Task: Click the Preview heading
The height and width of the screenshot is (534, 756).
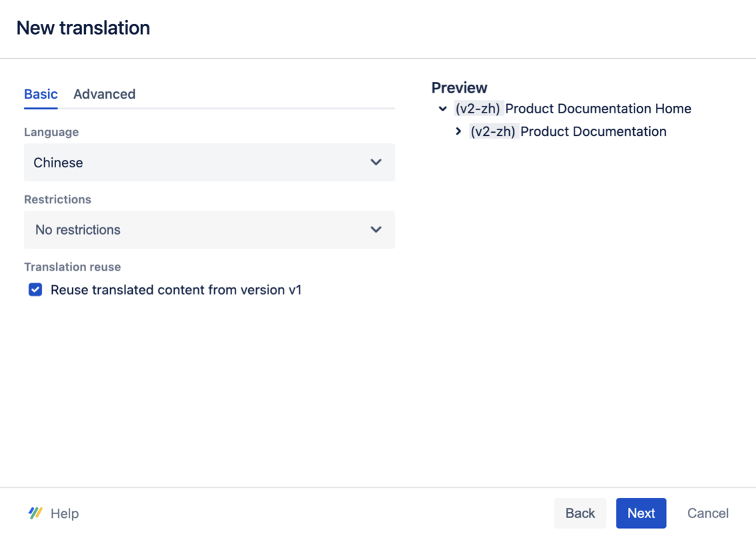Action: (x=459, y=87)
